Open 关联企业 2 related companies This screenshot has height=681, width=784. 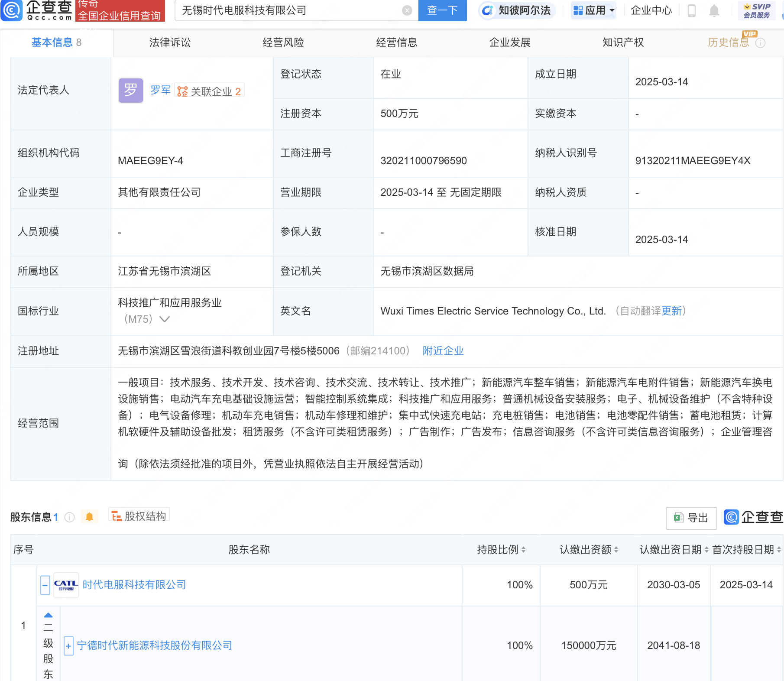coord(209,91)
